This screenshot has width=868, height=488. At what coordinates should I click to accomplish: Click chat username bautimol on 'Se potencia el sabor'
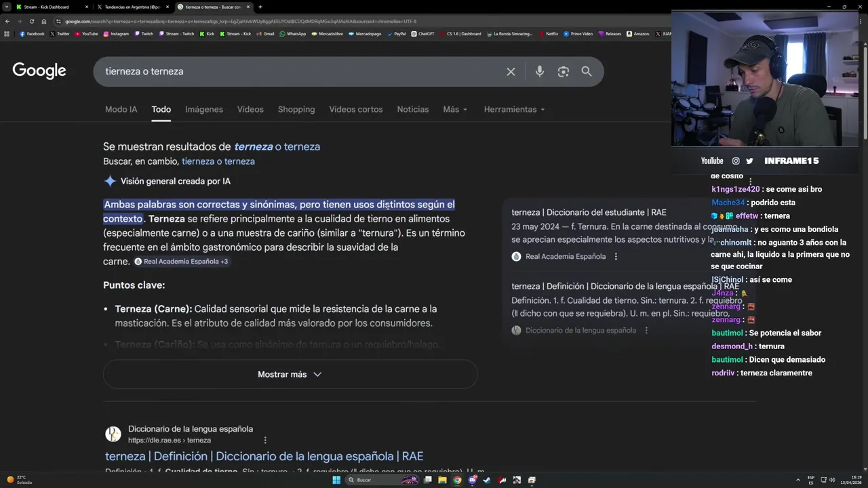coord(727,333)
